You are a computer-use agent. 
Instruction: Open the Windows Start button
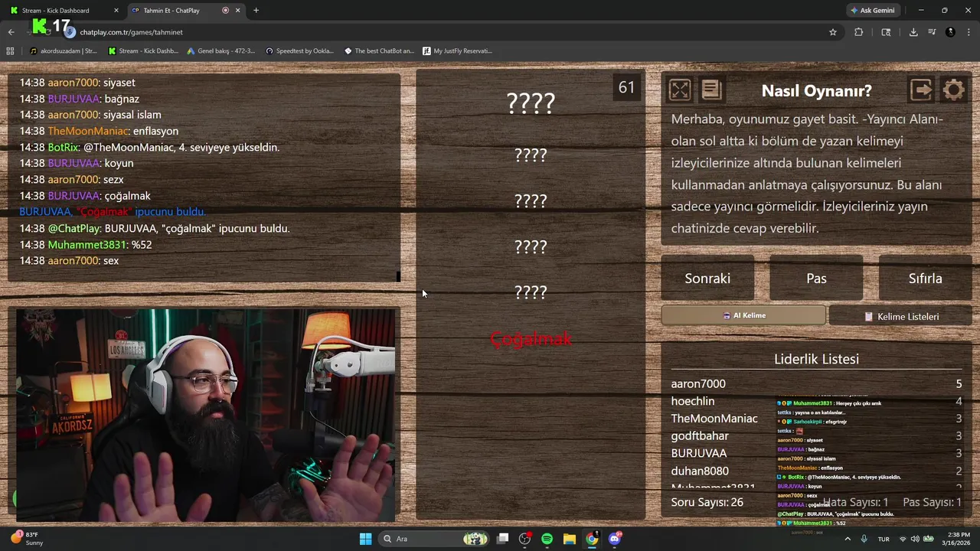coord(365,539)
